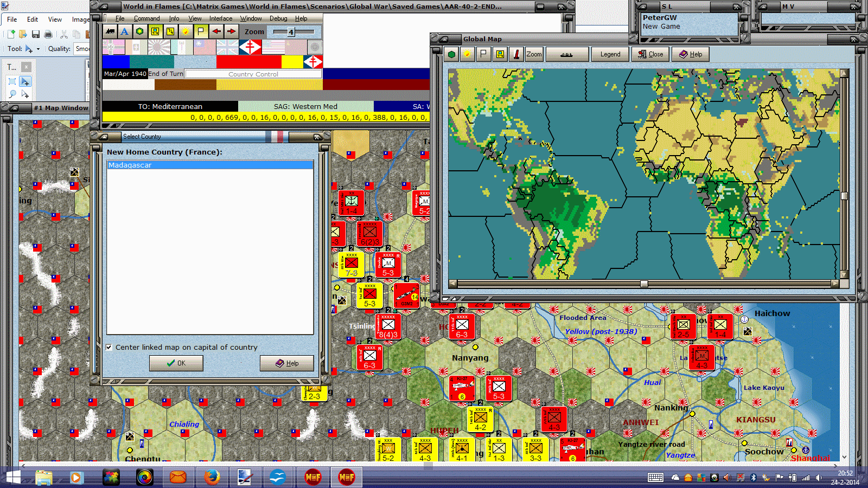Select the German flag at row start
The height and width of the screenshot is (488, 868).
coord(113,47)
